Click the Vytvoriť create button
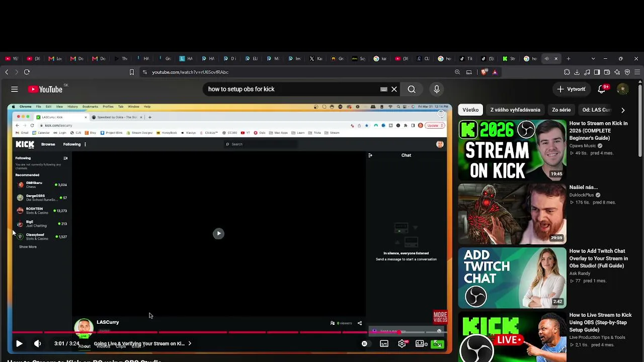644x362 pixels. [x=571, y=89]
